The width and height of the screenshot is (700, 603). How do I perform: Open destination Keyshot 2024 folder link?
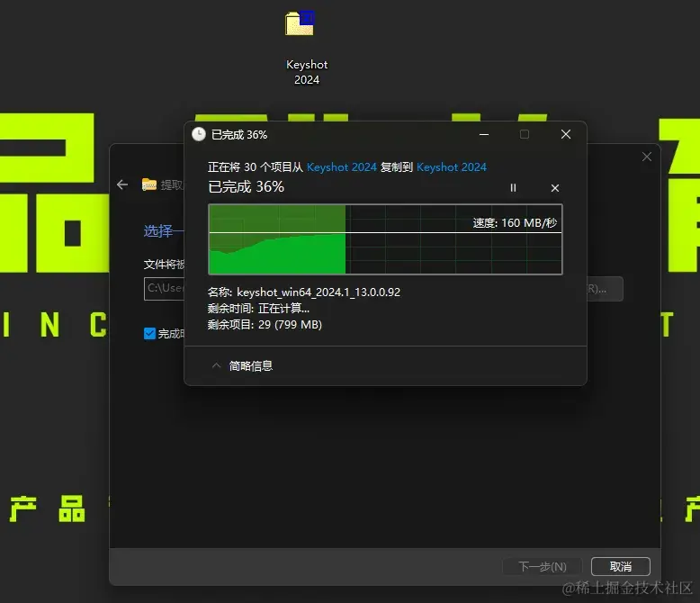452,167
